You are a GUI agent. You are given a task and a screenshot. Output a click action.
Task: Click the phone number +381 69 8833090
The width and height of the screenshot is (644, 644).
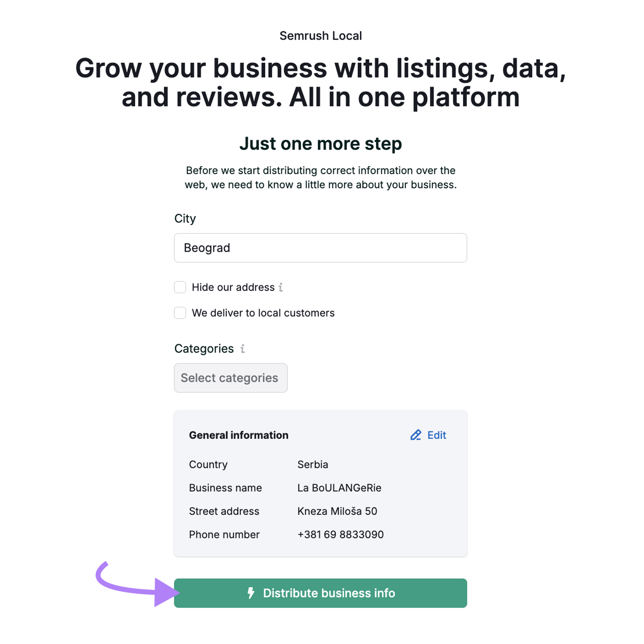[x=340, y=535]
